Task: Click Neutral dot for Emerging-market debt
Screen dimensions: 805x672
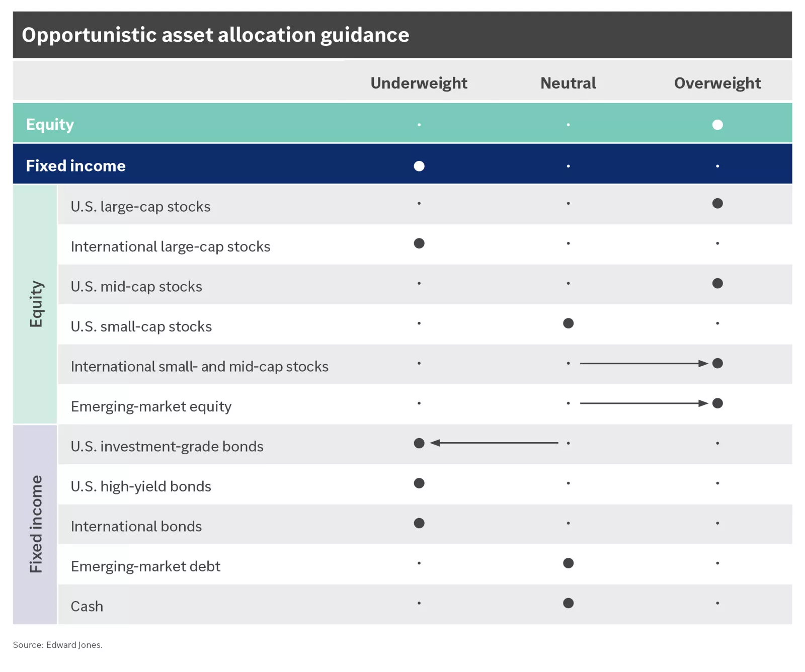Action: (x=568, y=563)
